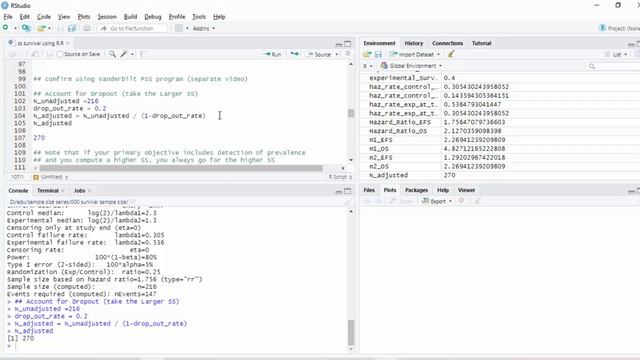Click the Print icon in main toolbar
640x360 pixels.
tap(87, 28)
